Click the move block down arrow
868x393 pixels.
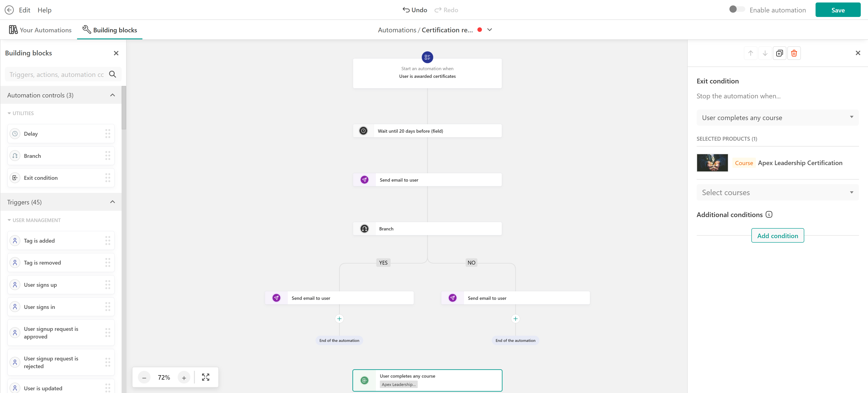pos(765,53)
